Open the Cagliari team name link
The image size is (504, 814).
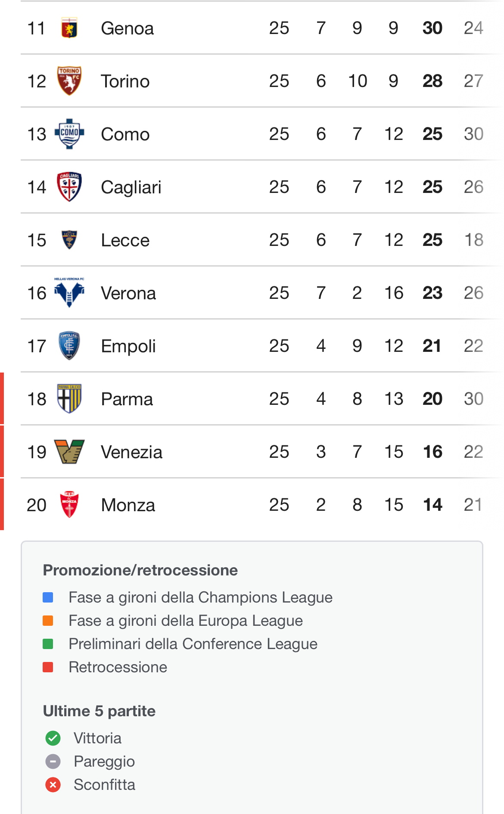click(x=131, y=187)
